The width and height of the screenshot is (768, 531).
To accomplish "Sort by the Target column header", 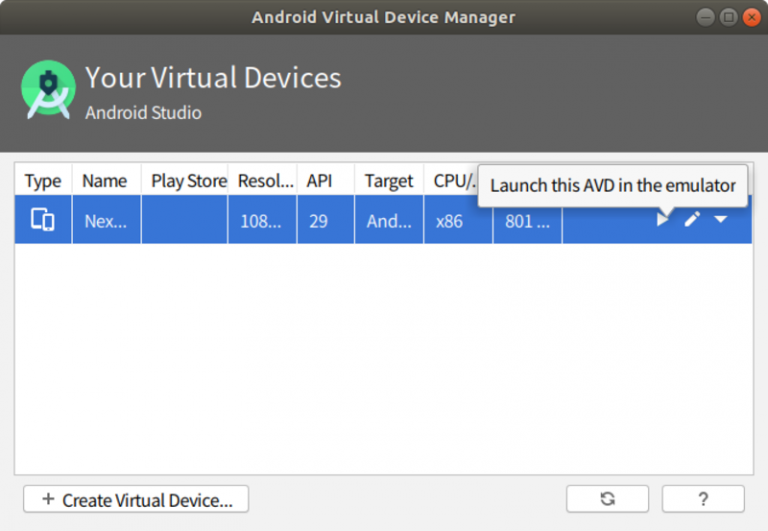I will (x=388, y=181).
